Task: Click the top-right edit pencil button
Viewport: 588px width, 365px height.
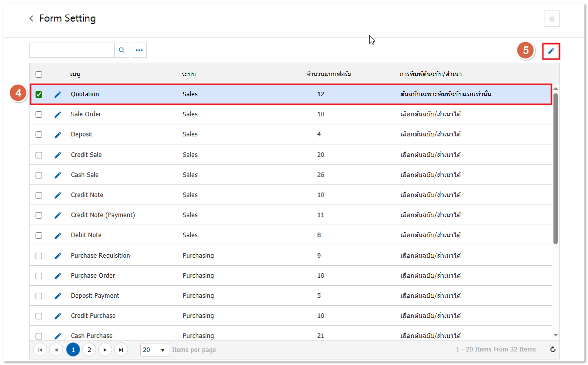Action: point(551,51)
